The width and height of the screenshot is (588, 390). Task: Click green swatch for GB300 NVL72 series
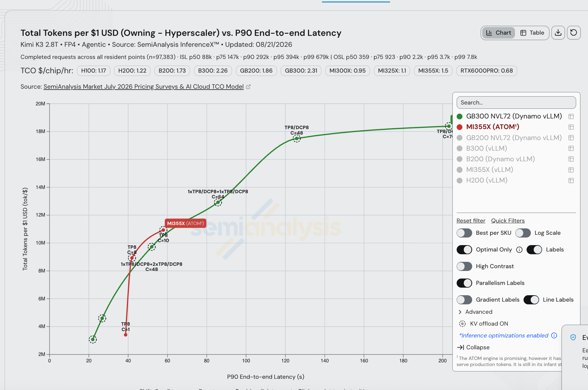pyautogui.click(x=460, y=116)
